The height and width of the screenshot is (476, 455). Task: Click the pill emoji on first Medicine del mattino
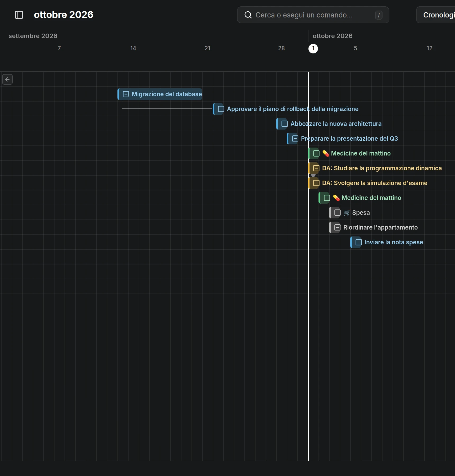(326, 153)
